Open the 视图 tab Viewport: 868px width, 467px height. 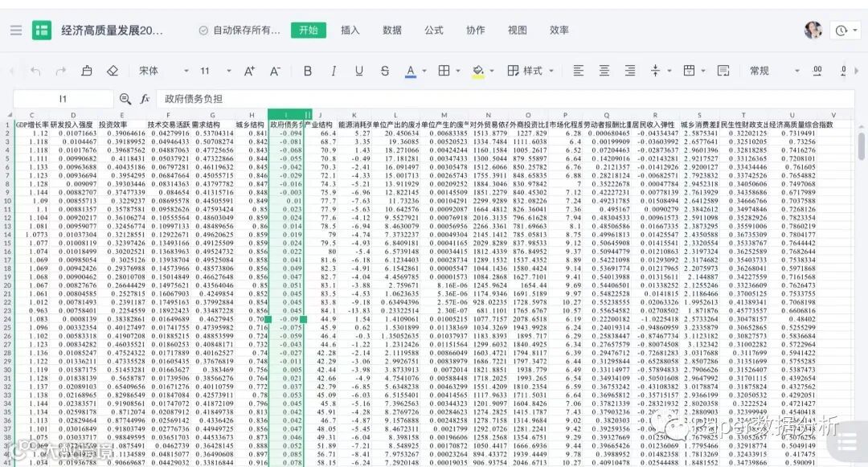click(x=517, y=30)
